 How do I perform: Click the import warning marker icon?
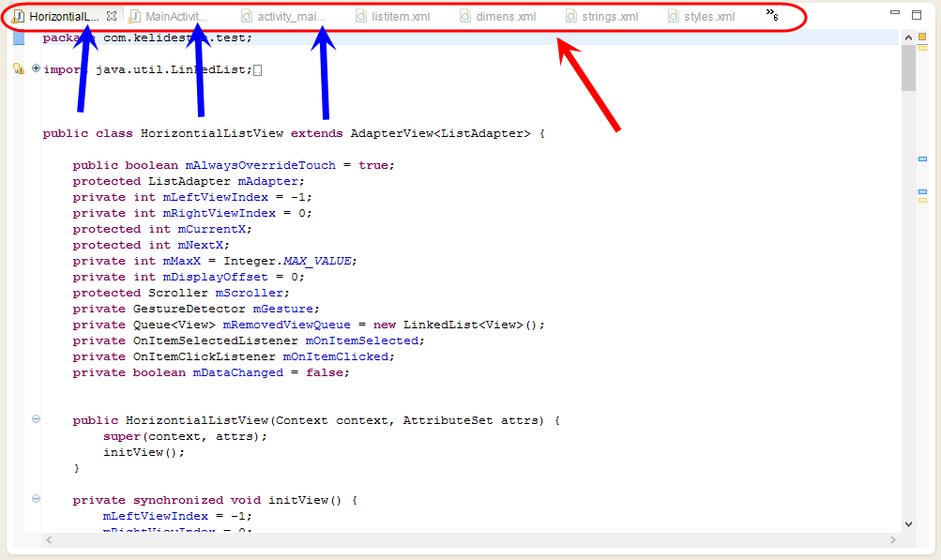click(x=19, y=69)
